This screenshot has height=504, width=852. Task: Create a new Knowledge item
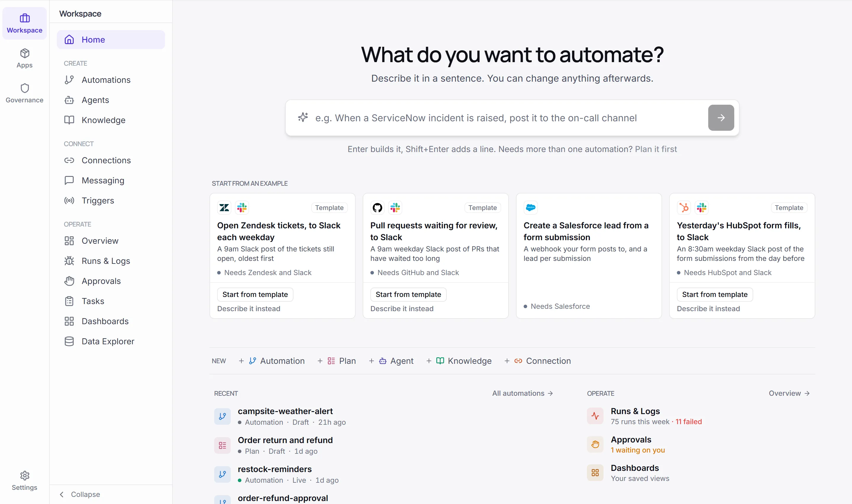[459, 361]
